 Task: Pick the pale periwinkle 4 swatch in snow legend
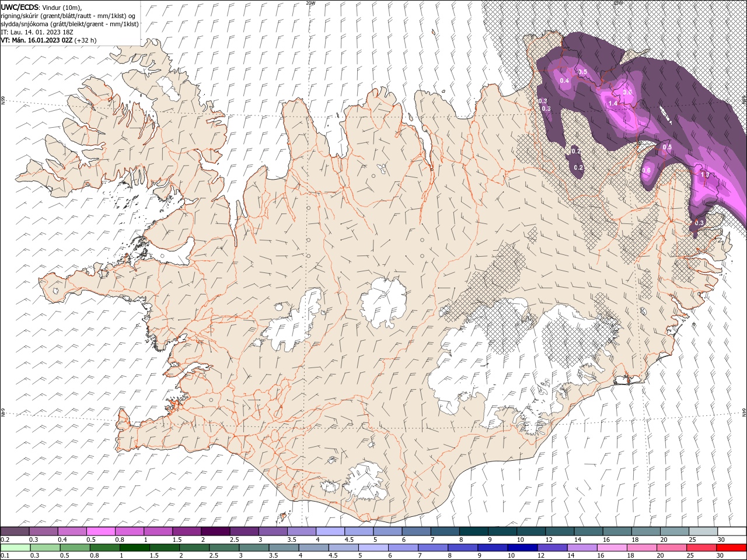click(x=330, y=531)
